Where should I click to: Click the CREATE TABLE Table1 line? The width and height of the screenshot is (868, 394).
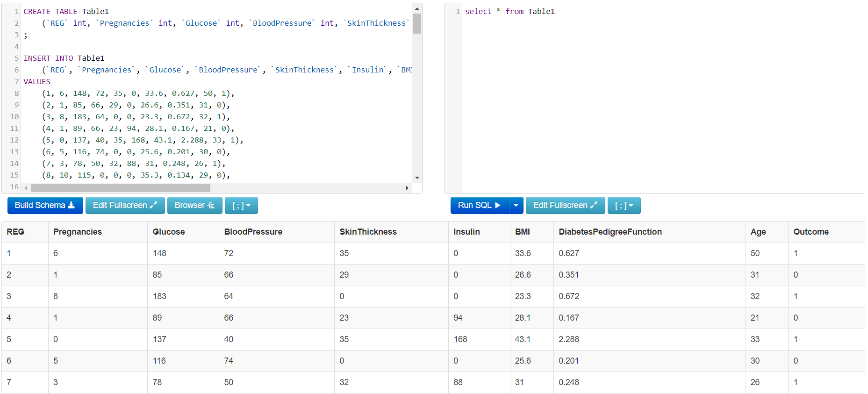click(66, 11)
